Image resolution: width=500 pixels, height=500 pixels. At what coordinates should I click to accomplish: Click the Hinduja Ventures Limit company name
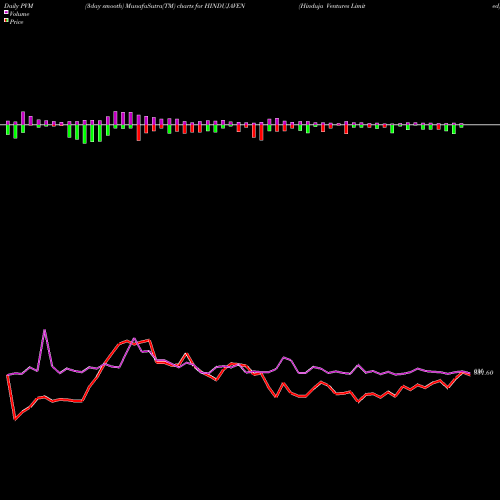pos(332,6)
